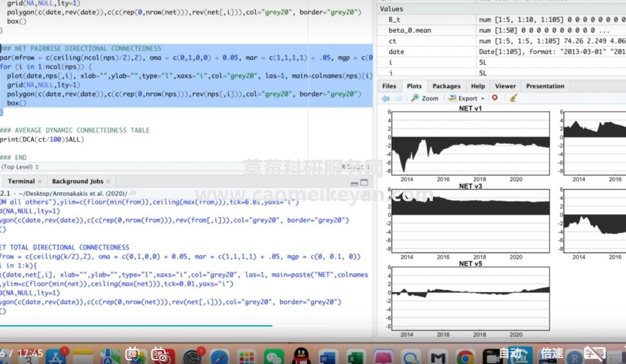Open the R Script file type dropdown

tap(355, 167)
